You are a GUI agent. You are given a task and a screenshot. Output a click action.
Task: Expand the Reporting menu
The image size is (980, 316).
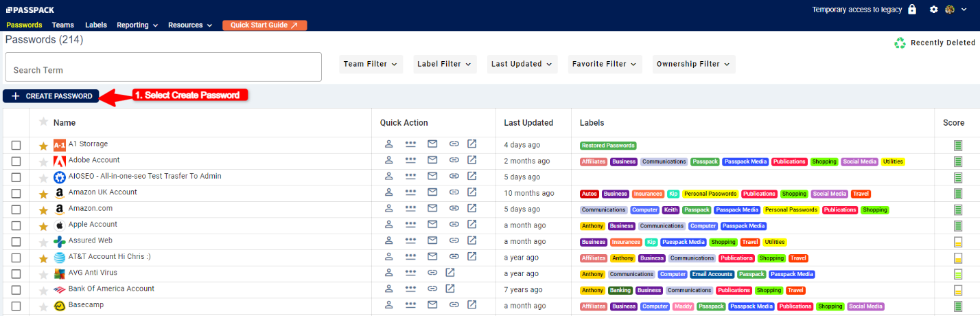tap(137, 25)
